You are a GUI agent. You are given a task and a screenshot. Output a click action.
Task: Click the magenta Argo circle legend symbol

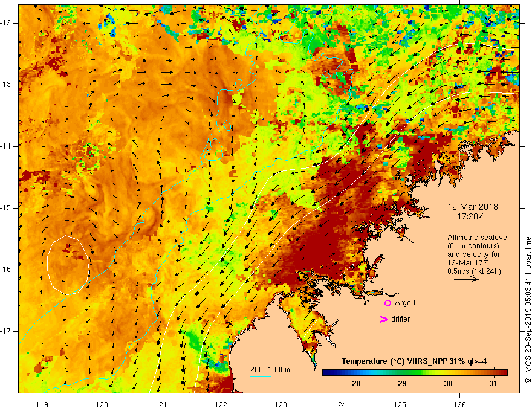pos(388,303)
